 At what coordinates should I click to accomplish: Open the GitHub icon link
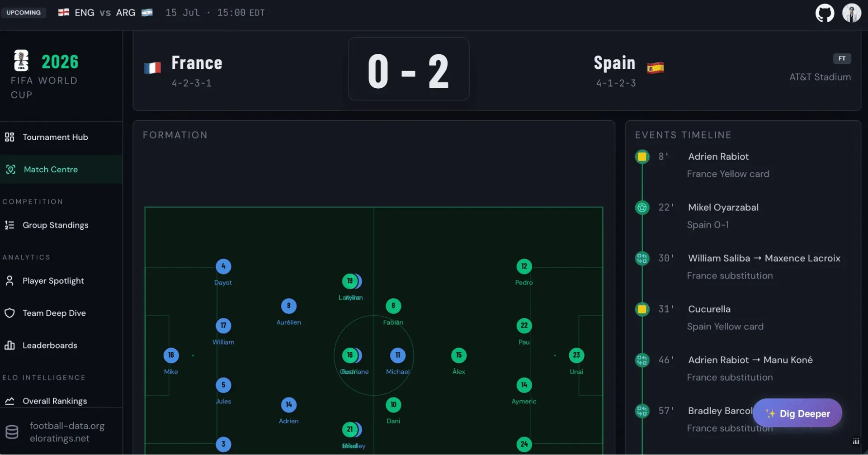tap(825, 13)
